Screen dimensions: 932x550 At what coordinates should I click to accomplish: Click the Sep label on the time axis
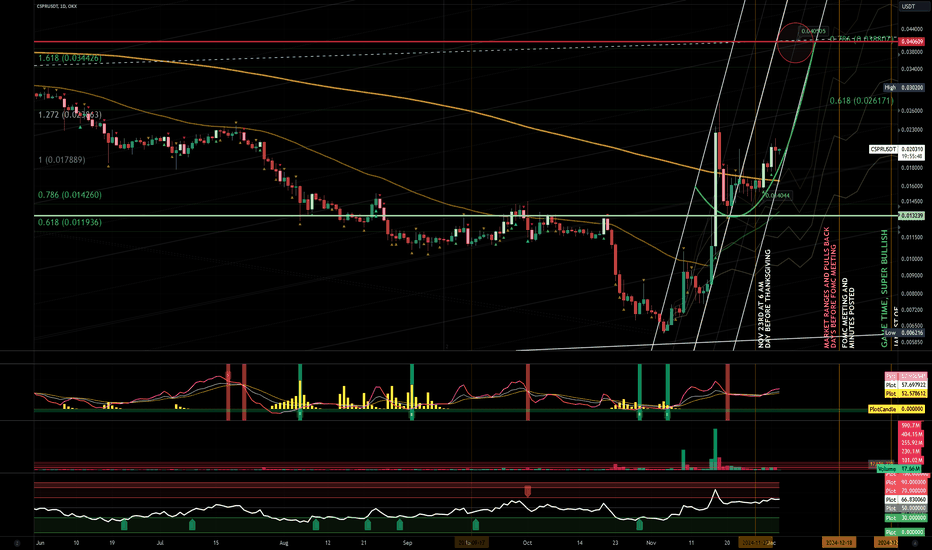pyautogui.click(x=408, y=542)
